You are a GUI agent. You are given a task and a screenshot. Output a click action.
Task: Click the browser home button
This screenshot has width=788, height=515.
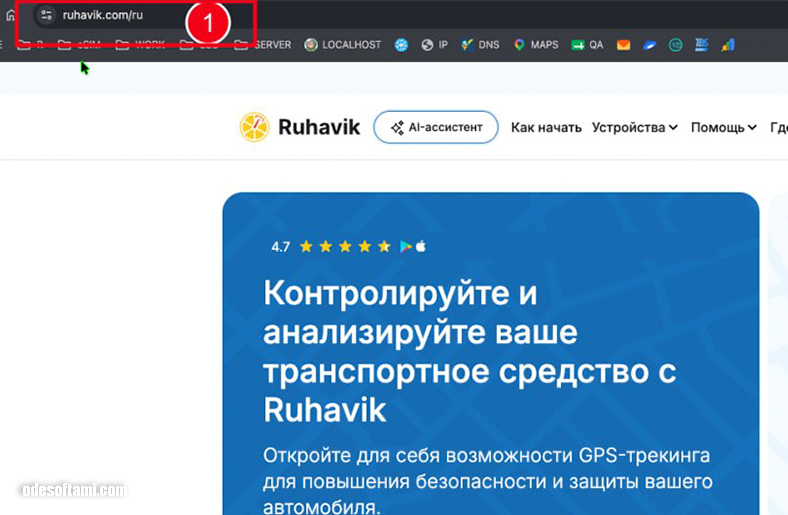pos(11,15)
